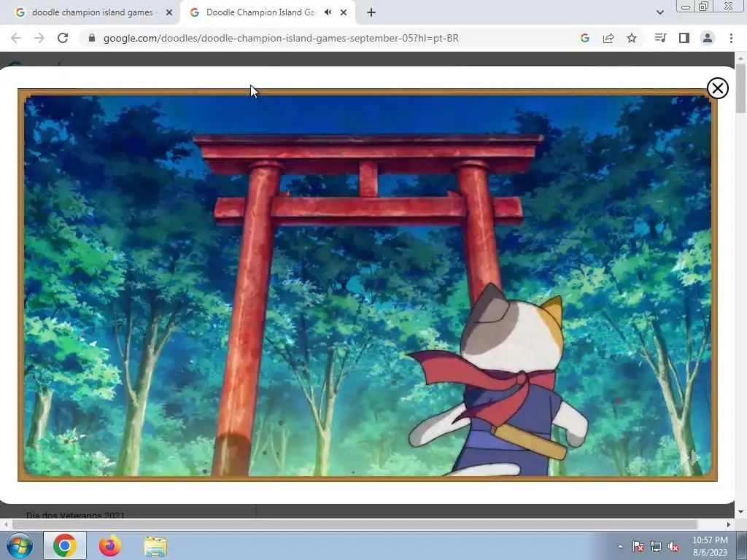This screenshot has width=747, height=560.
Task: Close the first 'doodle champion island games' tab
Action: pos(169,13)
